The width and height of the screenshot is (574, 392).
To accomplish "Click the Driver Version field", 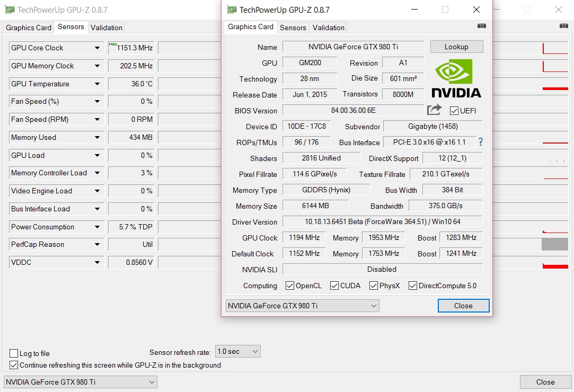I will coord(382,221).
